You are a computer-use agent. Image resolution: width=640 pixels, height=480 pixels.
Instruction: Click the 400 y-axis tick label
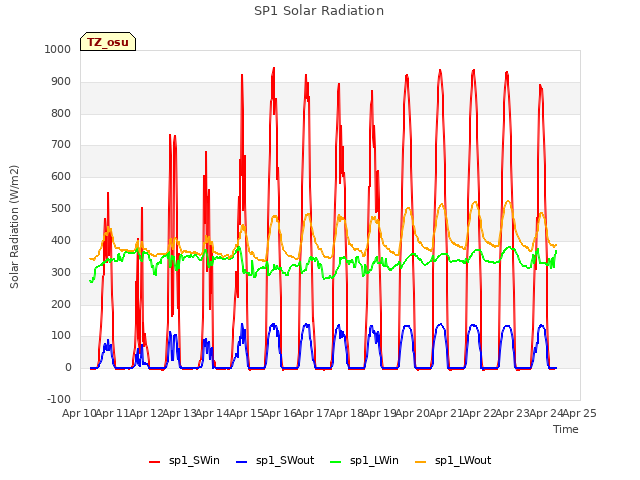click(61, 240)
